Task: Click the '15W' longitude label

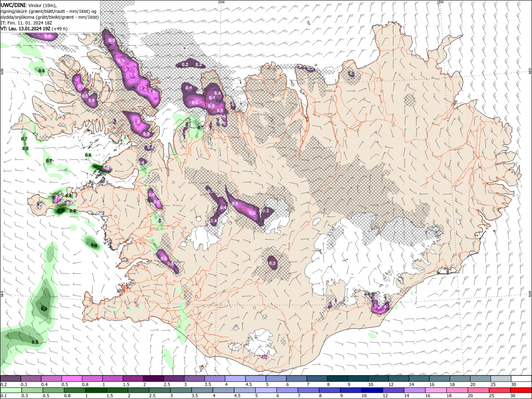Action: point(440,2)
